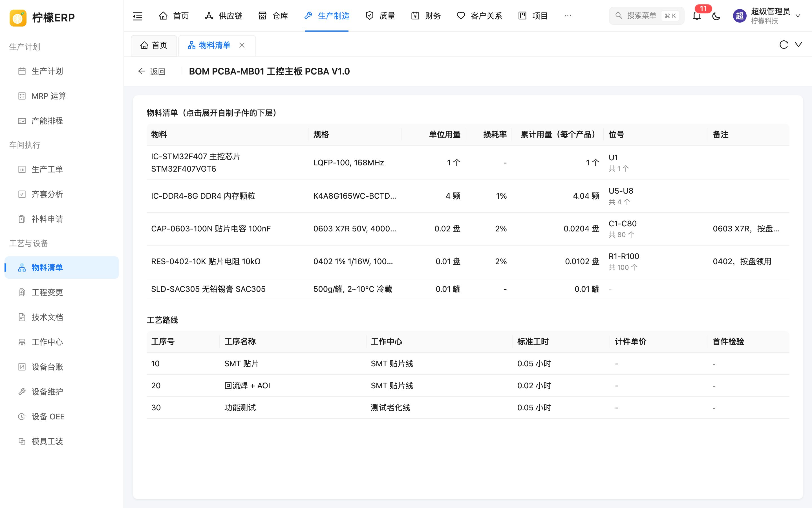Open 生产计划 in the sidebar
This screenshot has width=812, height=508.
pos(62,71)
